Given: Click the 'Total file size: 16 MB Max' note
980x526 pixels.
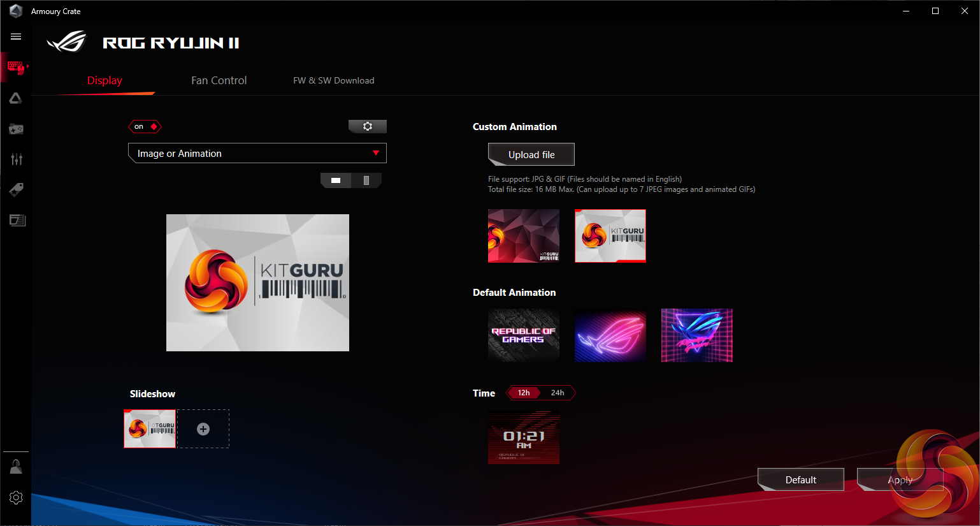Looking at the screenshot, I should (x=622, y=189).
